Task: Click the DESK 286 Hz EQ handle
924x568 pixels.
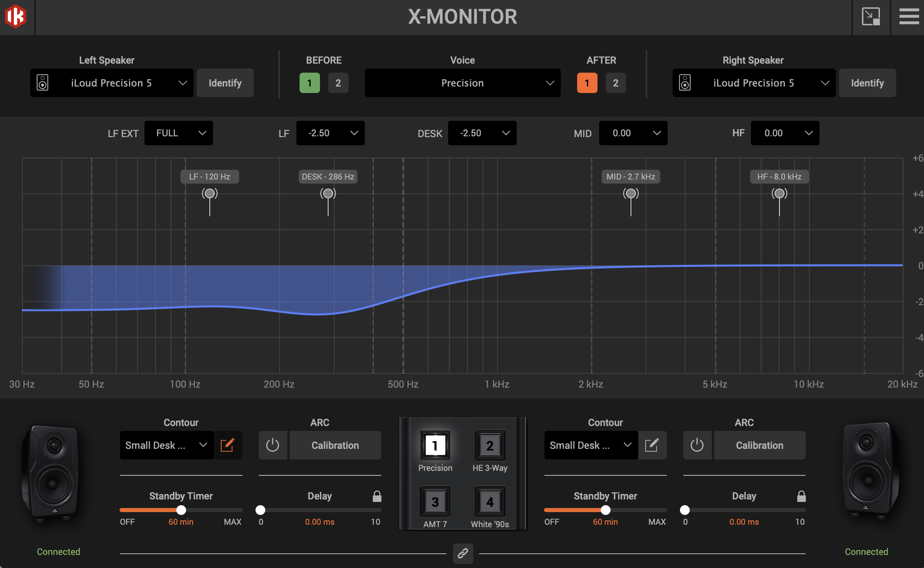Action: pyautogui.click(x=328, y=193)
